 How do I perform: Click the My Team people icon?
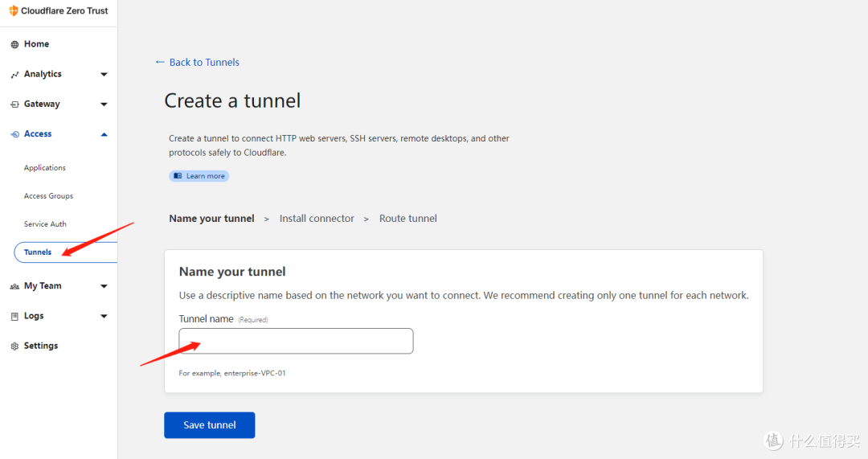(x=14, y=286)
